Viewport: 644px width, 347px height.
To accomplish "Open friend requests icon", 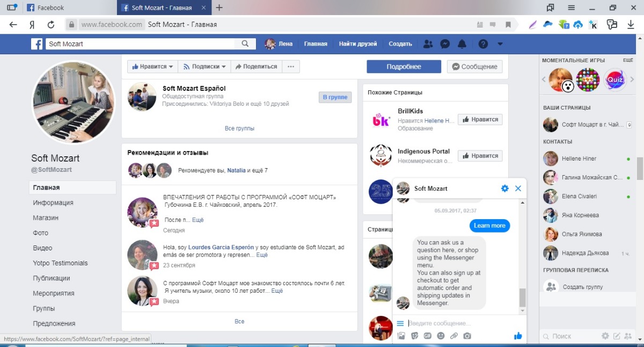I will click(428, 44).
